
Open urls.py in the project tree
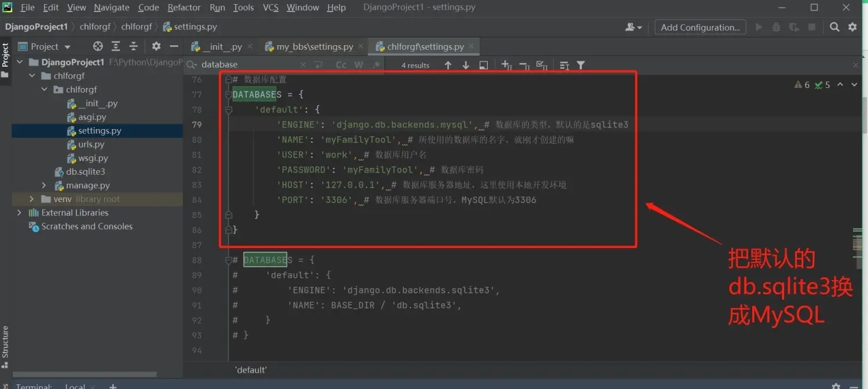[91, 144]
